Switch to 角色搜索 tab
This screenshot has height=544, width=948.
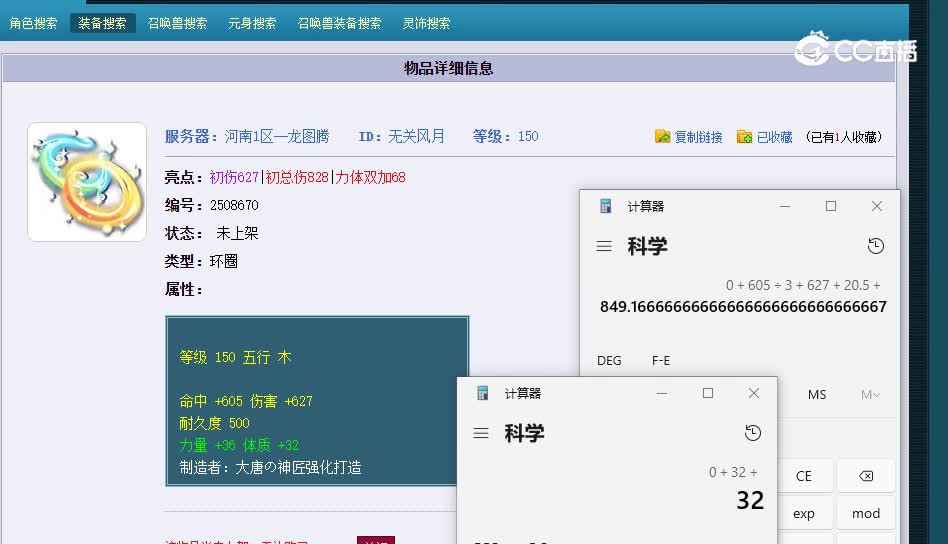click(x=33, y=23)
